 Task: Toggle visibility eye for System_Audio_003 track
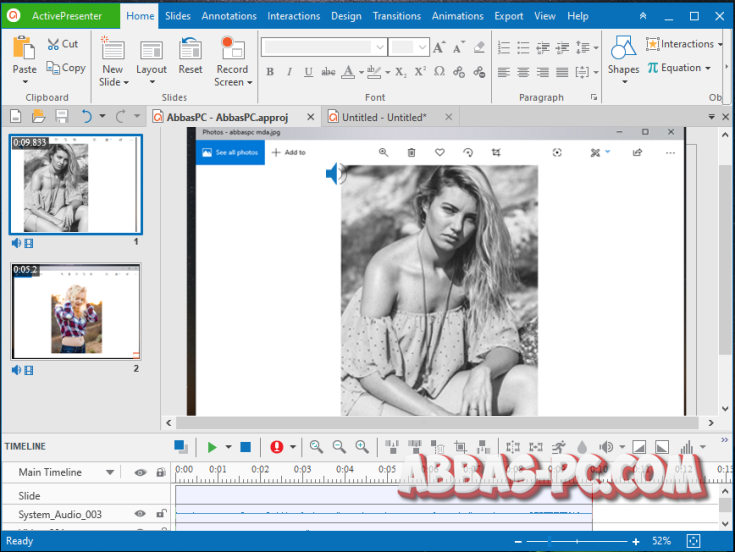pos(140,514)
